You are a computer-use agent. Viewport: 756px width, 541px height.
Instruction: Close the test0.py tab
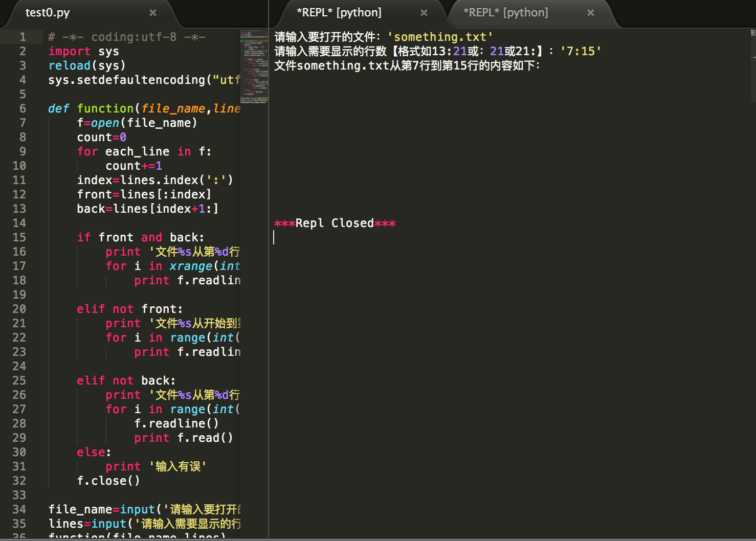[x=152, y=13]
